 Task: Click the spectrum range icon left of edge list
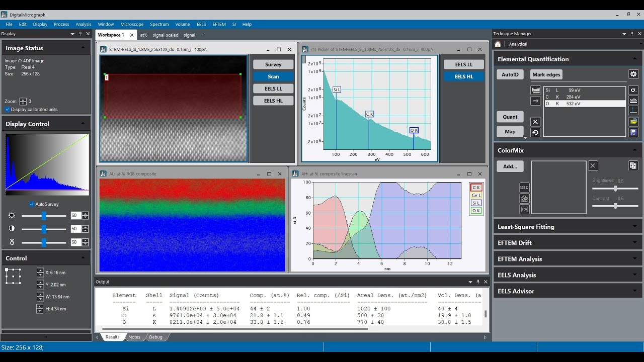click(535, 90)
